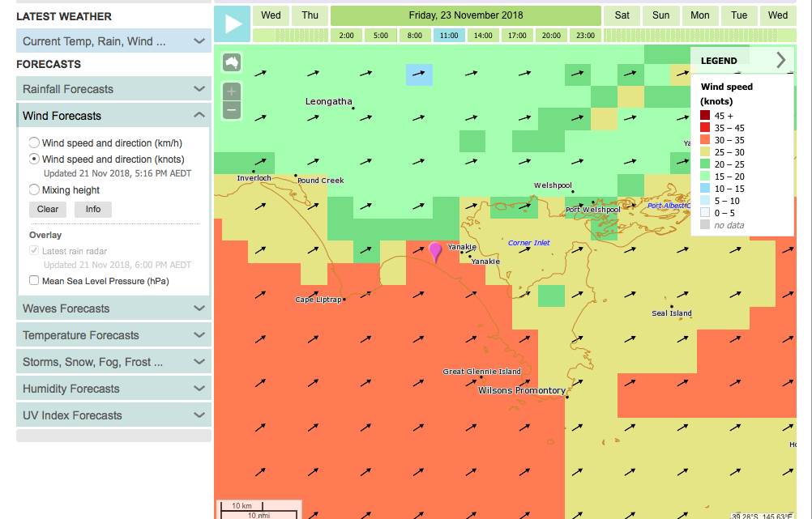Expand the UV Index Forecasts section
The image size is (812, 519).
point(113,415)
